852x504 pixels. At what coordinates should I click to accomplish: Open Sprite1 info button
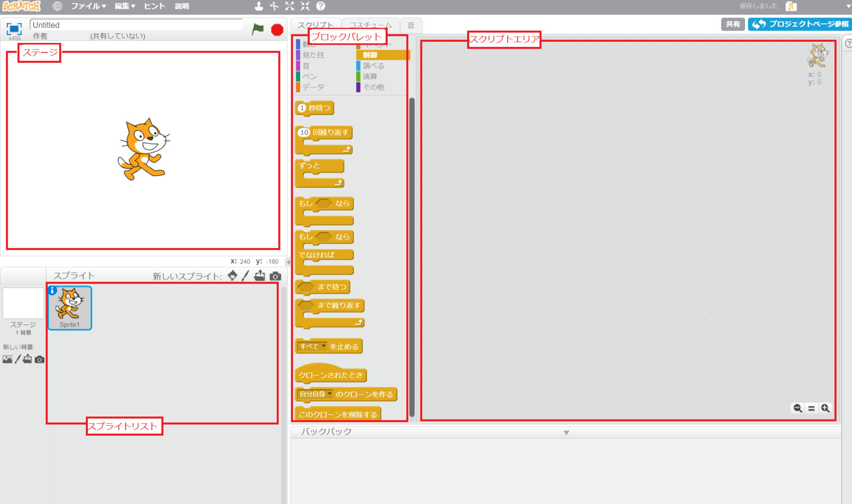point(52,290)
